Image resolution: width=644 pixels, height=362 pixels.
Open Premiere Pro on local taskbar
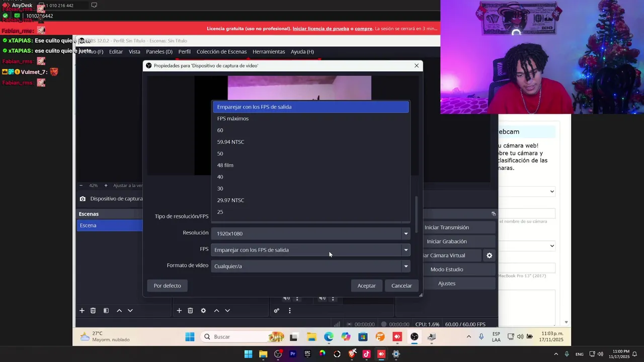pos(292,354)
